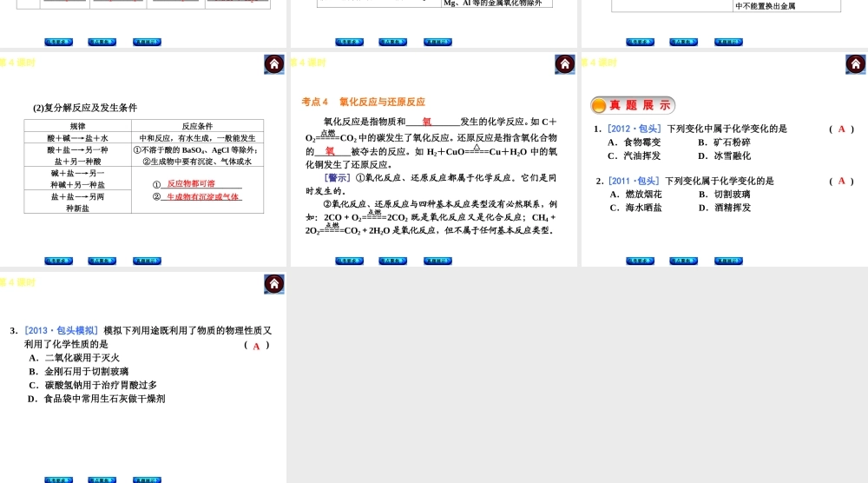Click left blue button under Mg、Al slide
This screenshot has width=868, height=483.
click(x=350, y=42)
